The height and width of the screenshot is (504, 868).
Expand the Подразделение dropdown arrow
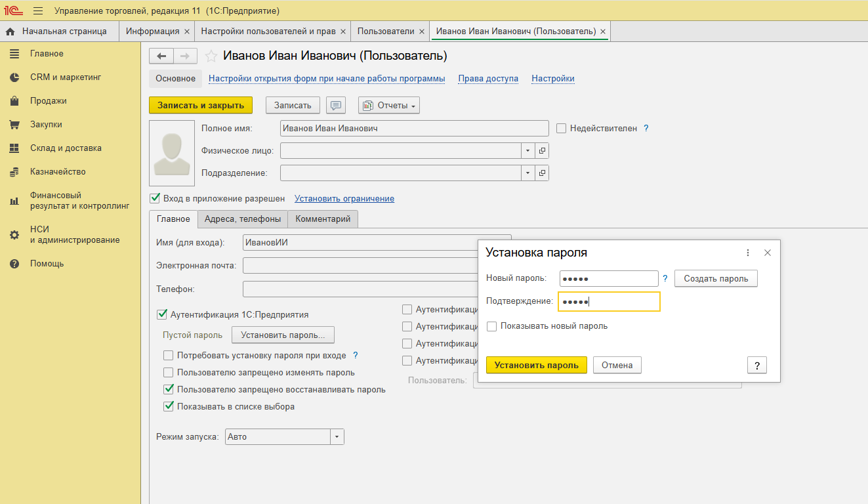(x=528, y=173)
